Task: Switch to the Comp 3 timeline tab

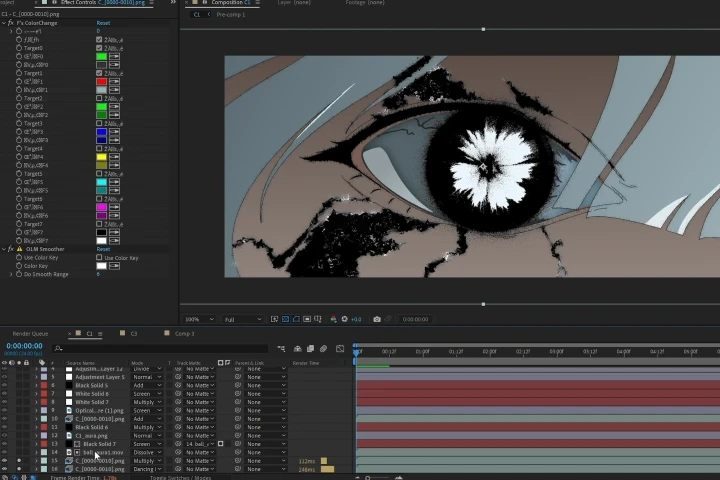Action: (x=184, y=334)
